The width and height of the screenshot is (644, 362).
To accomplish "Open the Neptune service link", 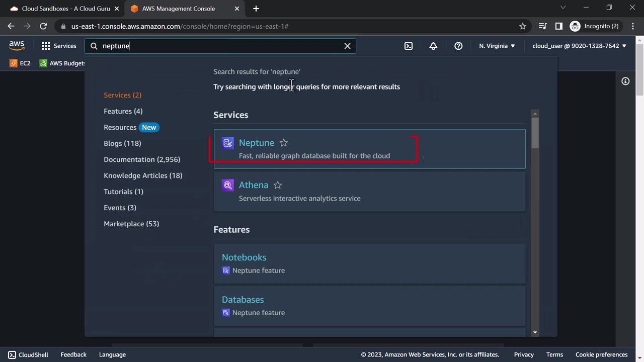I will (x=257, y=143).
